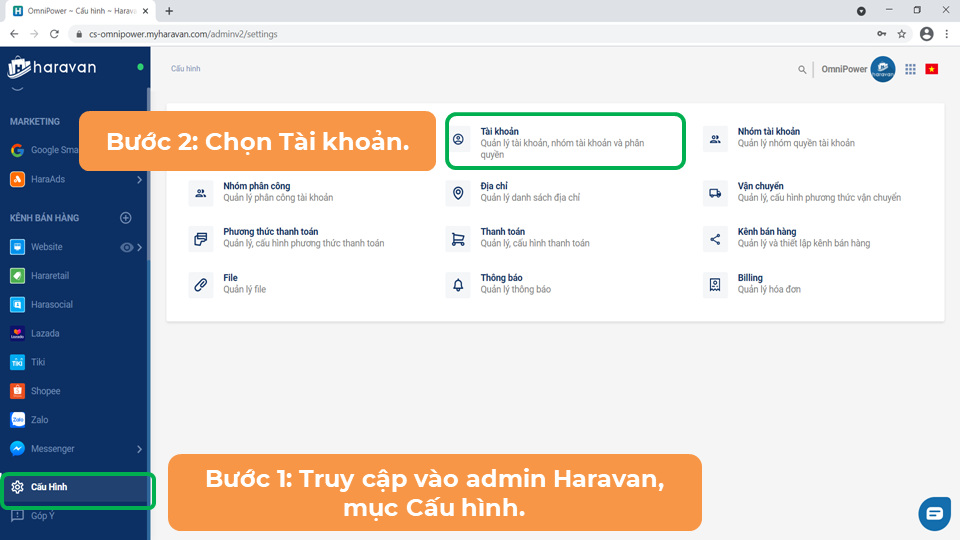The width and height of the screenshot is (960, 540).
Task: Click the search magnifier icon
Action: coord(802,70)
